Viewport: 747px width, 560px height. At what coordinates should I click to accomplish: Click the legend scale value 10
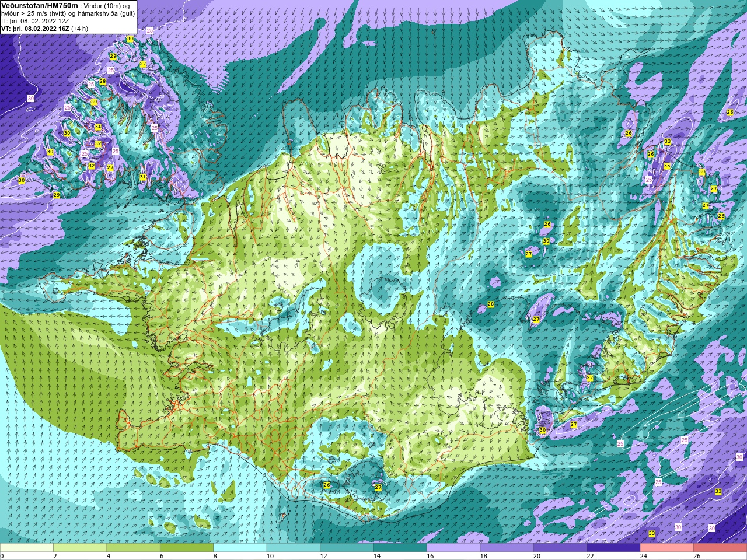270,556
